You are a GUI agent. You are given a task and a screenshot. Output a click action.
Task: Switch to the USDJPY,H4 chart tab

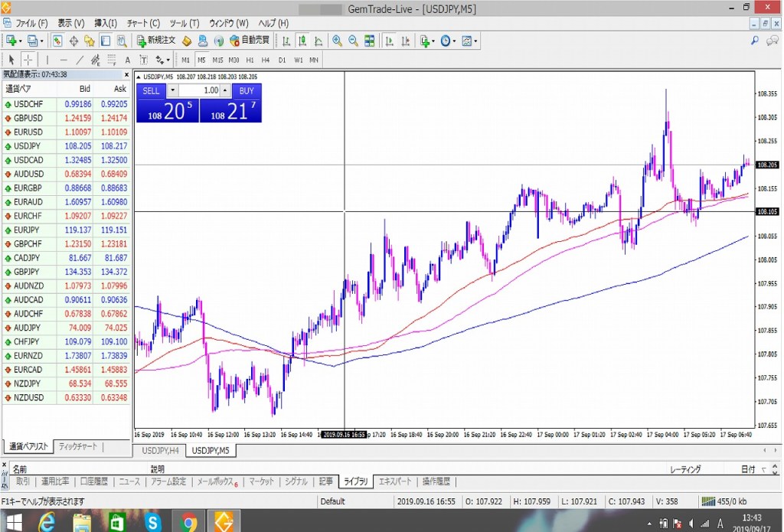point(160,451)
